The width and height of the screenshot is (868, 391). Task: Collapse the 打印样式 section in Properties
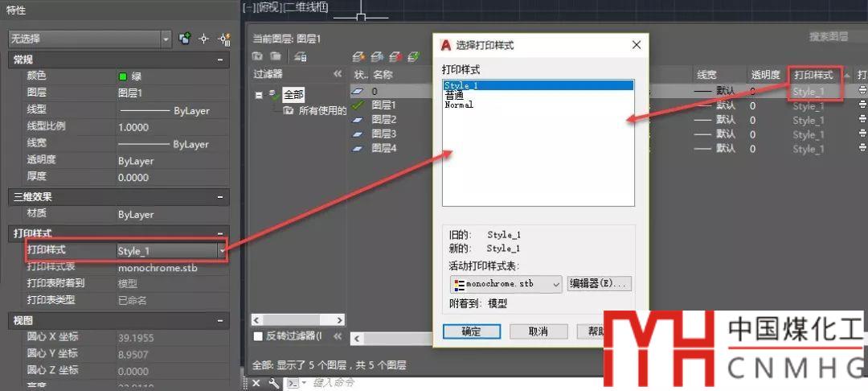(219, 233)
